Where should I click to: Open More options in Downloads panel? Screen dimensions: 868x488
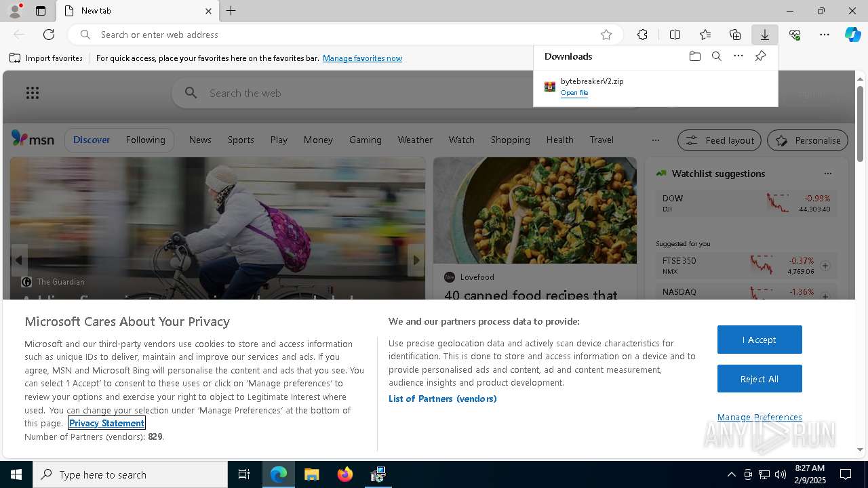coord(738,56)
